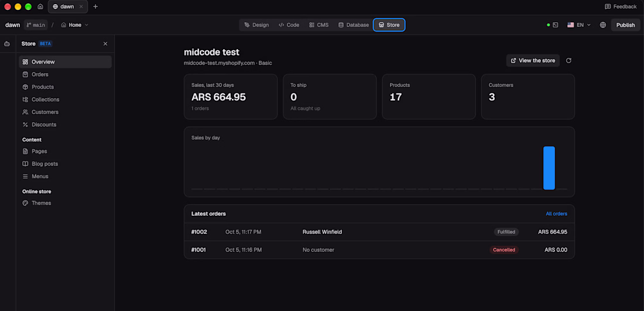Click the globe icon near Publish
Image resolution: width=644 pixels, height=311 pixels.
coord(602,25)
